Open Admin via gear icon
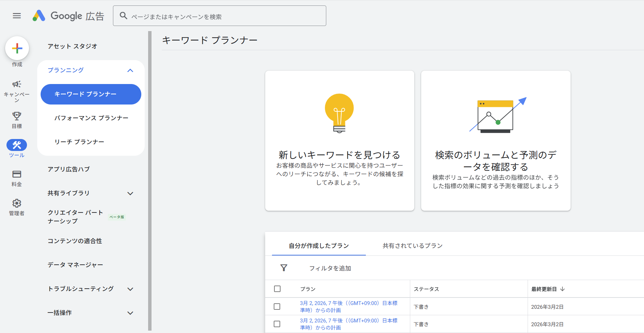This screenshot has height=333, width=644. pos(17,204)
